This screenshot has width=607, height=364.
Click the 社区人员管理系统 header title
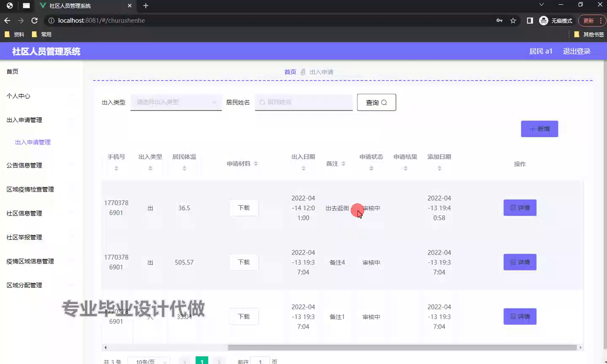(x=46, y=51)
